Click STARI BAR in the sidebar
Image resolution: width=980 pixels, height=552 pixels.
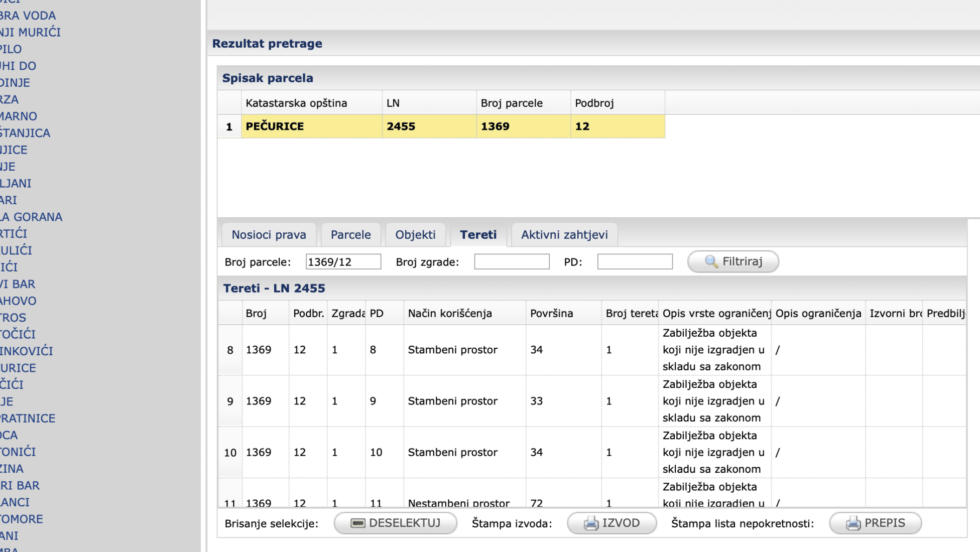(x=20, y=485)
